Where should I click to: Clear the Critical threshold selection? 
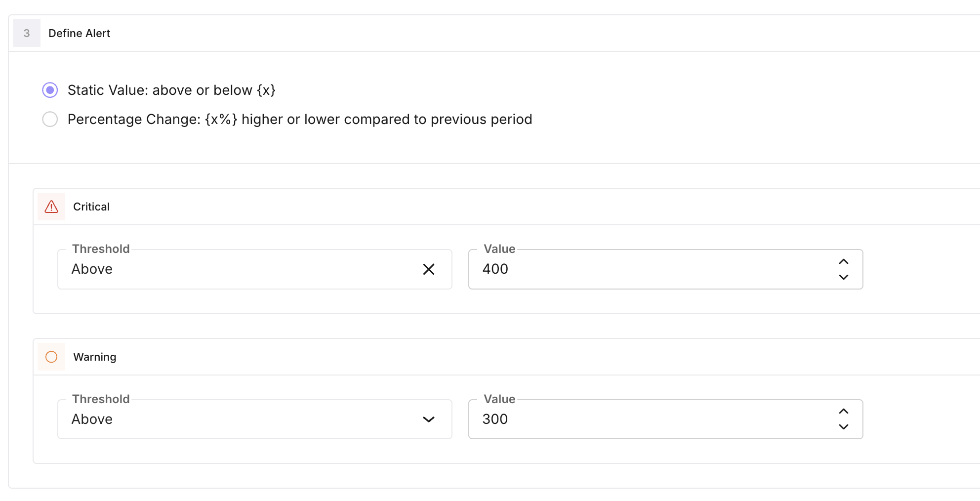429,269
